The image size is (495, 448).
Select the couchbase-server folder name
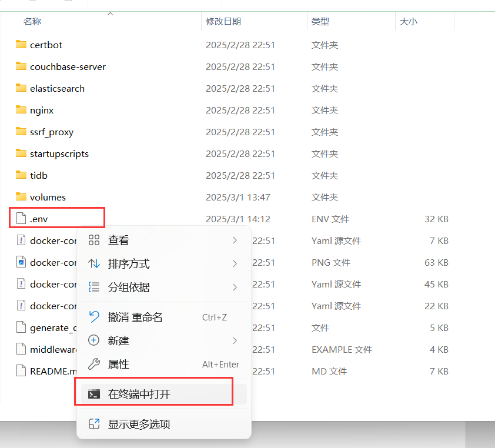[x=68, y=67]
